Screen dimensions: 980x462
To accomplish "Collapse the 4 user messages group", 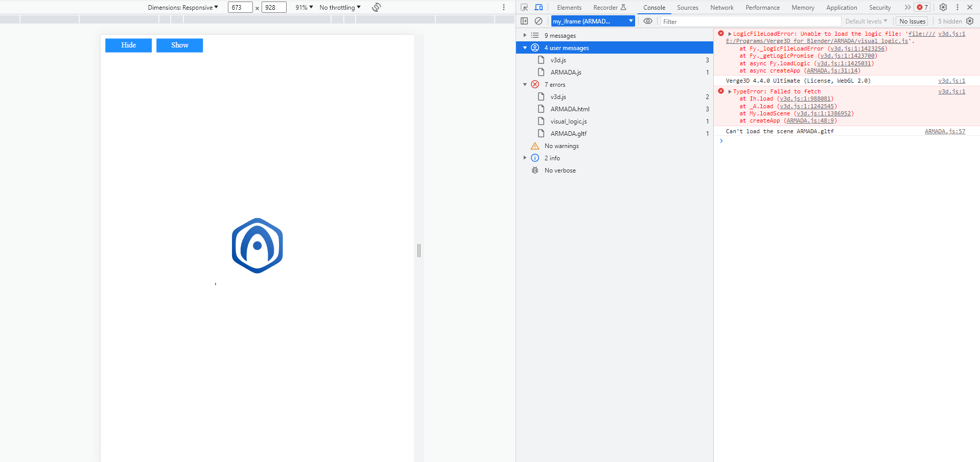I will click(x=525, y=47).
